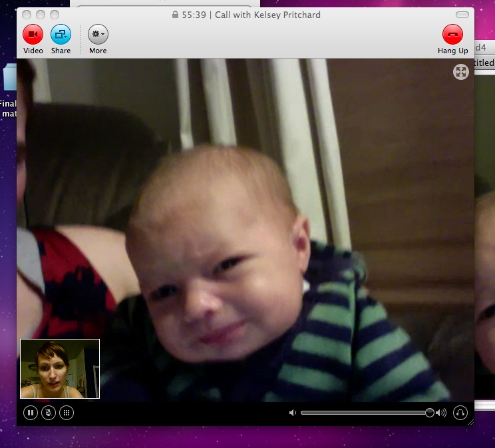This screenshot has height=448, width=495.
Task: Click the 'Hang Up' label
Action: (452, 51)
